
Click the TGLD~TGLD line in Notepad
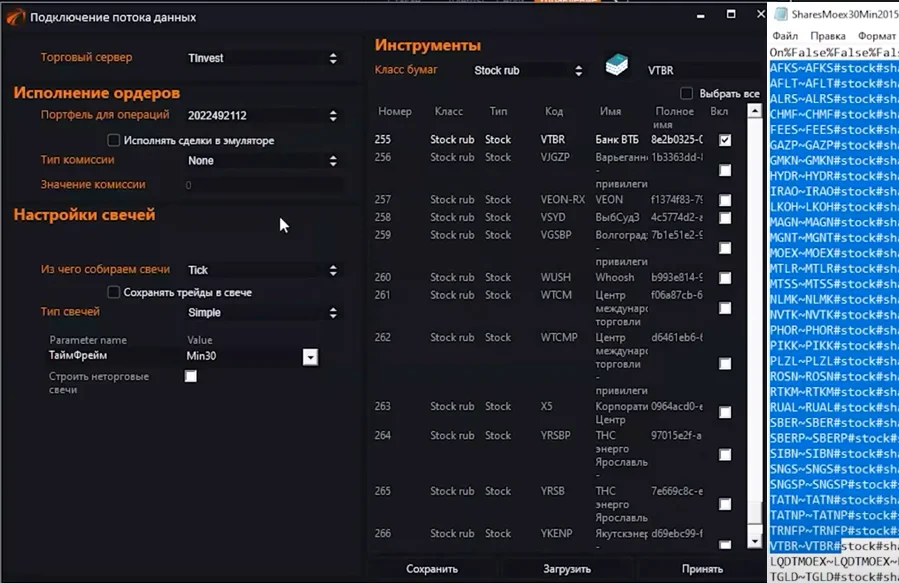[834, 576]
